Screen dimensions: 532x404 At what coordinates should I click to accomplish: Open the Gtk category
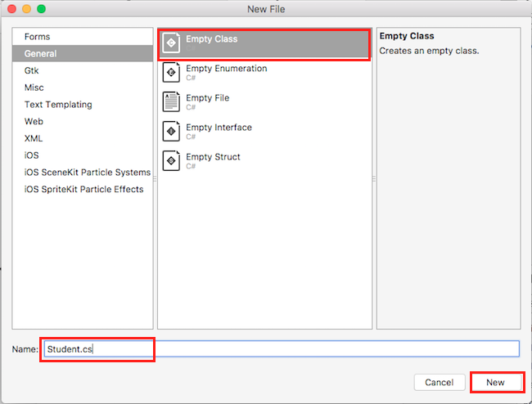point(32,71)
